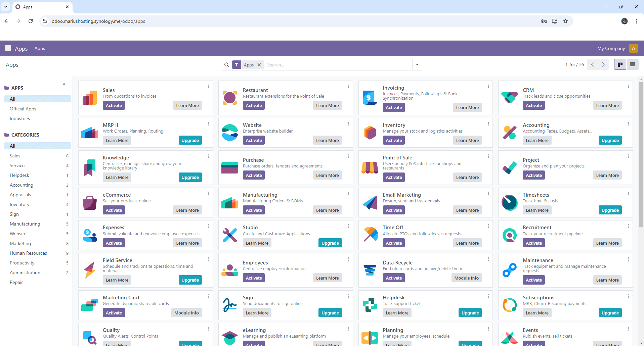Image resolution: width=644 pixels, height=346 pixels.
Task: Go to previous page of apps
Action: [x=593, y=64]
